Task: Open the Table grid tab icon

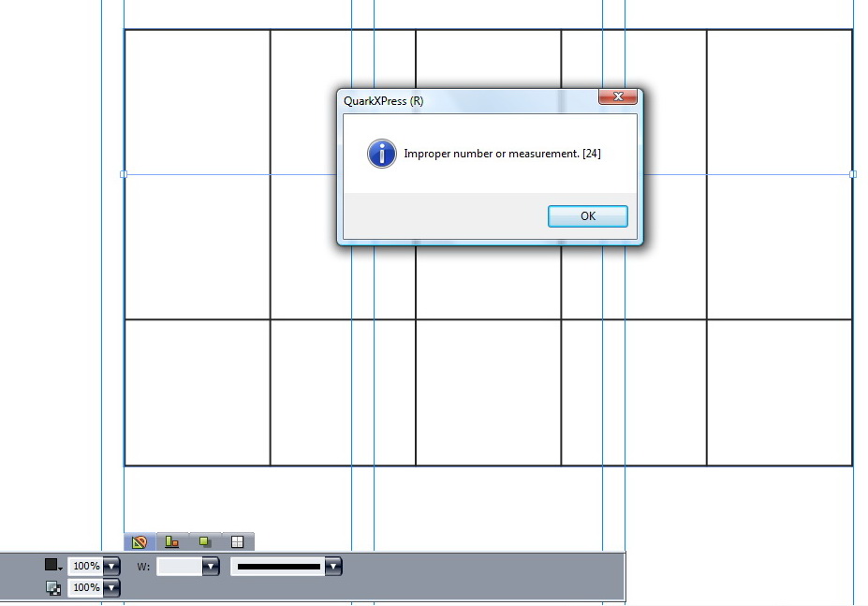Action: point(238,541)
